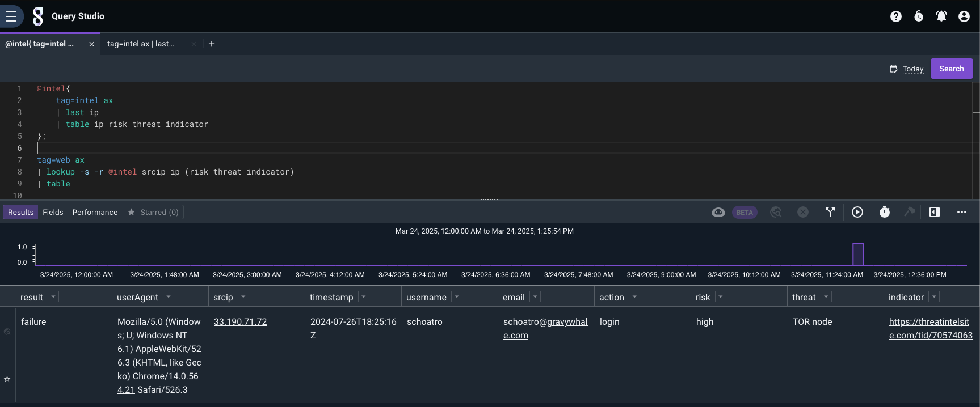The width and height of the screenshot is (980, 407).
Task: Open the result column dropdown
Action: tap(53, 296)
